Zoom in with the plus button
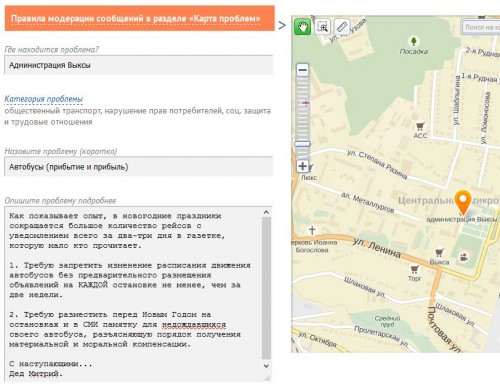This screenshot has width=500, height=389. point(303,166)
